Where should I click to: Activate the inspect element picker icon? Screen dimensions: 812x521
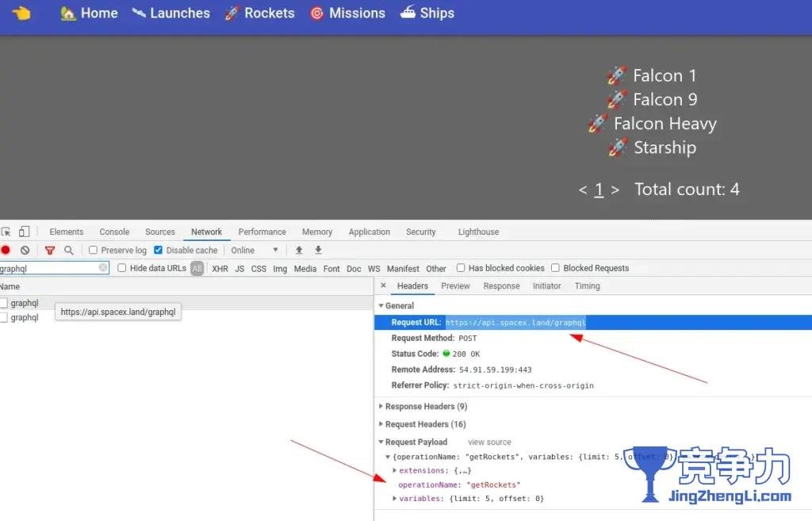[6, 232]
